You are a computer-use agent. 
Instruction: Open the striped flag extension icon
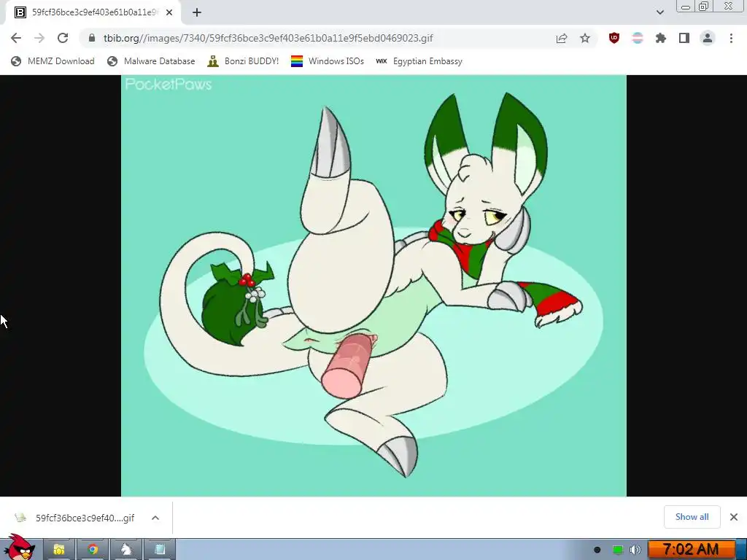[638, 38]
